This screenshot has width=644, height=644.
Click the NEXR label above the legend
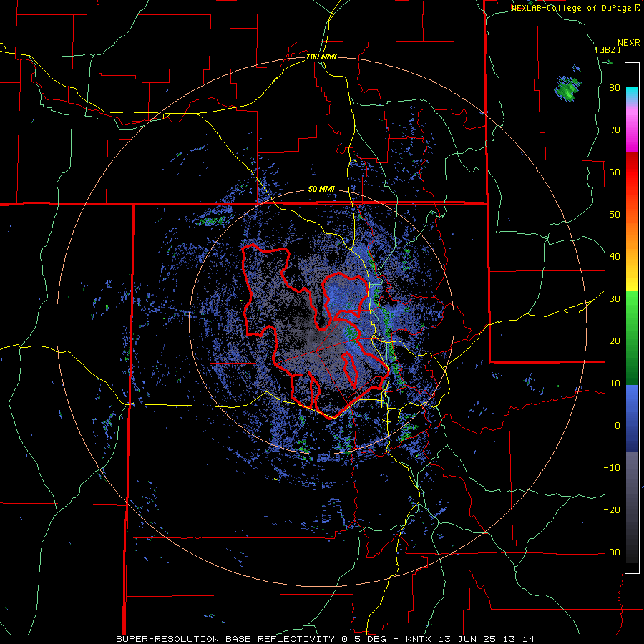(629, 43)
